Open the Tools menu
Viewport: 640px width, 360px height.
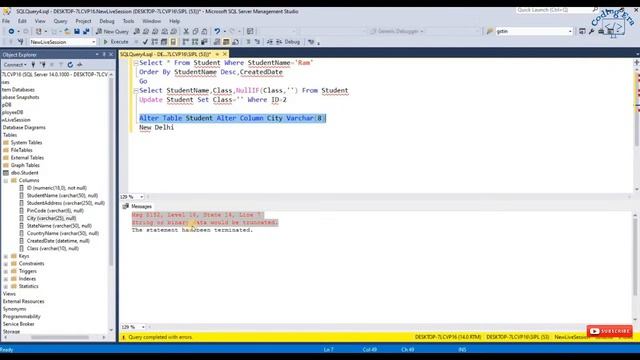128,21
